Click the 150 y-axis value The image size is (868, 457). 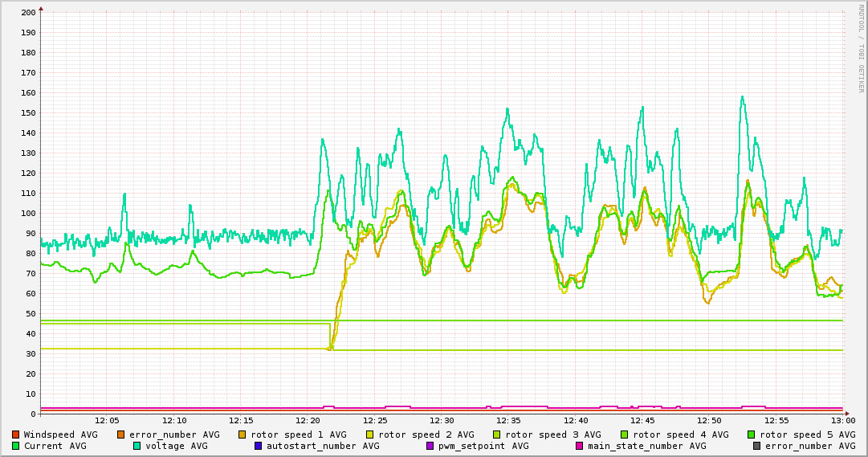tap(29, 113)
